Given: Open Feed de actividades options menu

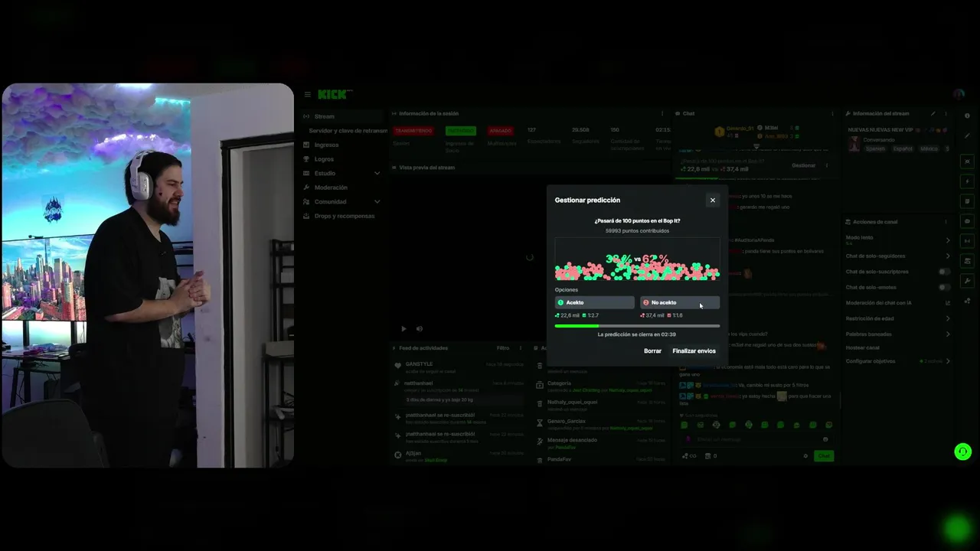Looking at the screenshot, I should pyautogui.click(x=521, y=348).
